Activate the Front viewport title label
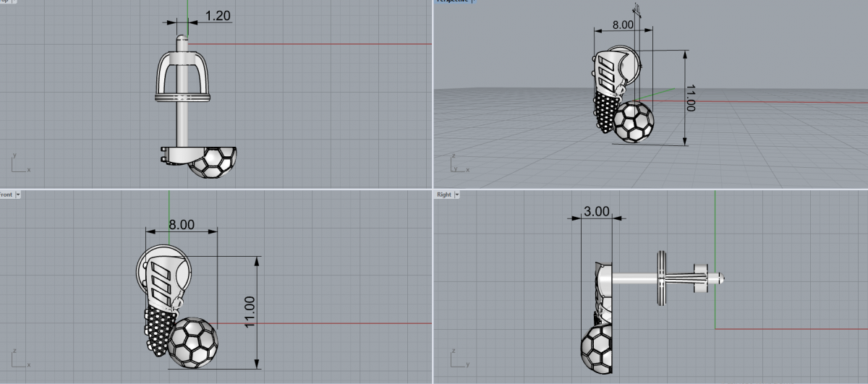This screenshot has height=384, width=868. [7, 195]
